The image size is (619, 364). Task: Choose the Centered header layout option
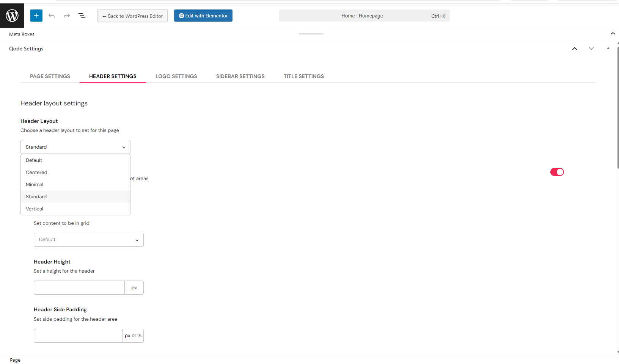(75, 173)
